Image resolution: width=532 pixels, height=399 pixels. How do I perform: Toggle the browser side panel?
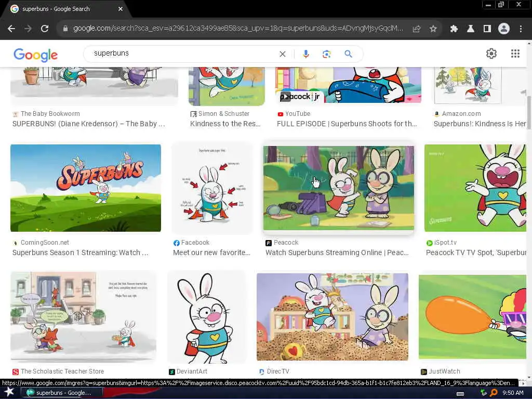[x=487, y=29]
